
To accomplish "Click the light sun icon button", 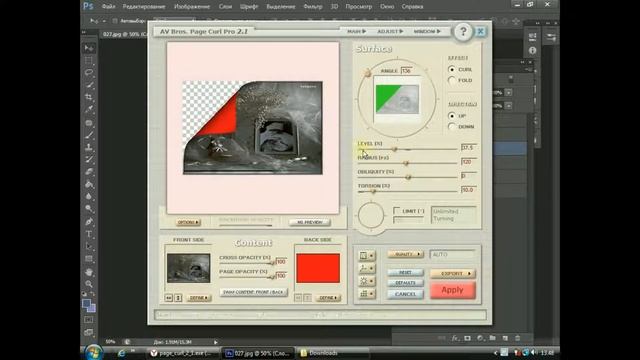I will pyautogui.click(x=367, y=281).
